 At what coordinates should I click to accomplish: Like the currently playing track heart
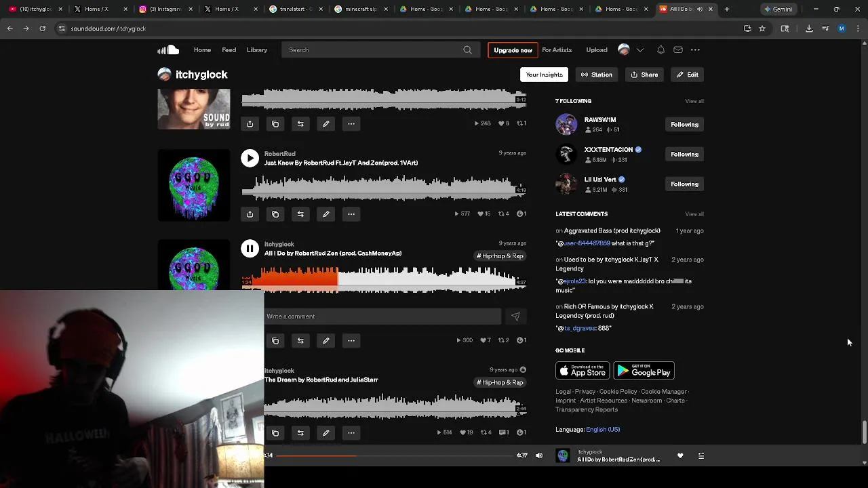[x=680, y=456]
